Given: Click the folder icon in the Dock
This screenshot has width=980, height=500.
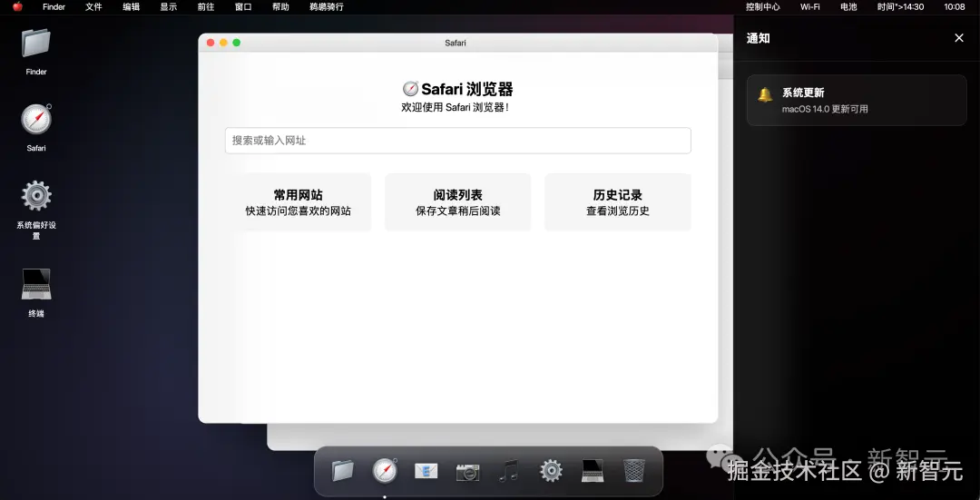Looking at the screenshot, I should tap(342, 470).
